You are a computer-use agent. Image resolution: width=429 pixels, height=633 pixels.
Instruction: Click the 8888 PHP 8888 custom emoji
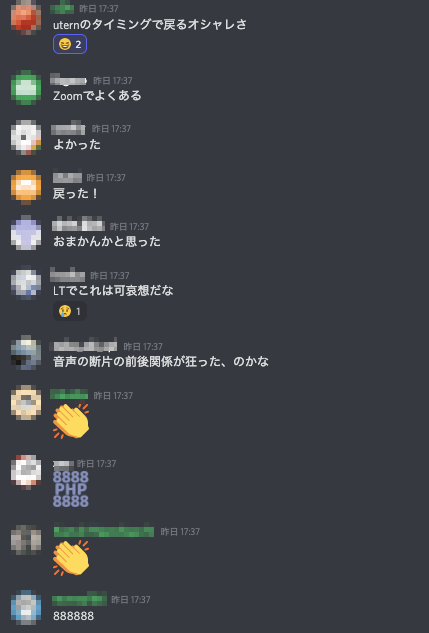(x=71, y=489)
